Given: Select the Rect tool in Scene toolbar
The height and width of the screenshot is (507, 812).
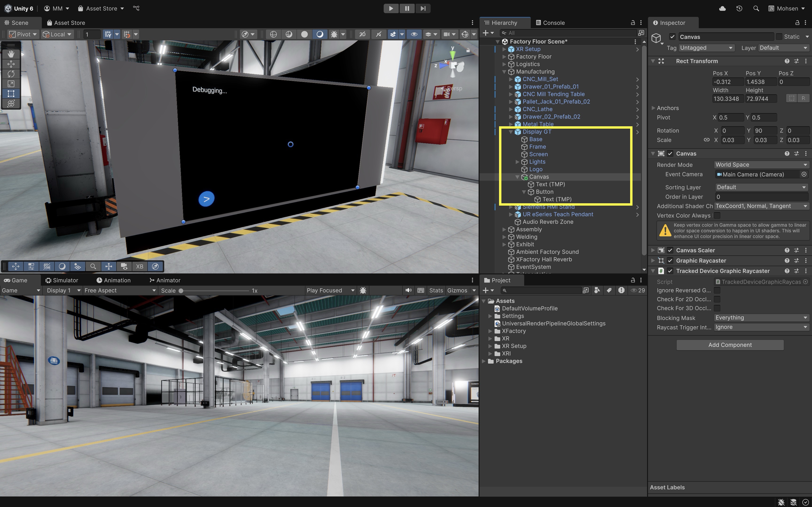Looking at the screenshot, I should pos(11,94).
